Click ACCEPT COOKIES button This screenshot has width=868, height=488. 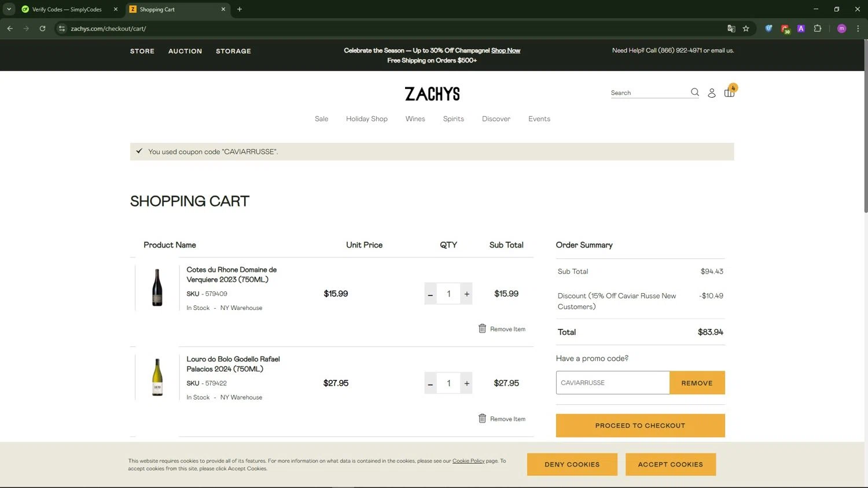tap(671, 464)
